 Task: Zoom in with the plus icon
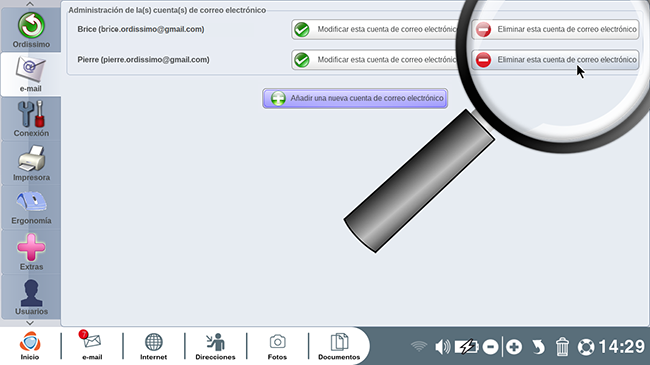[514, 347]
